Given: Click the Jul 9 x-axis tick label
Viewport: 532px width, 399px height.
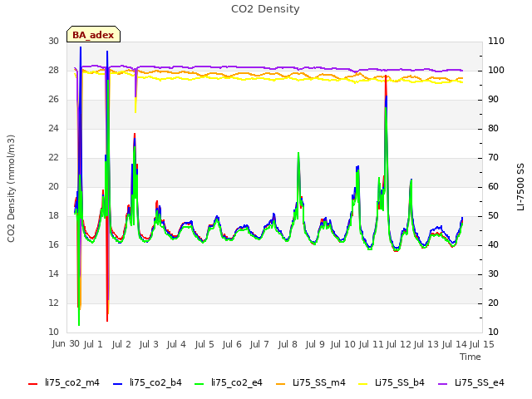Looking at the screenshot, I should point(315,344).
